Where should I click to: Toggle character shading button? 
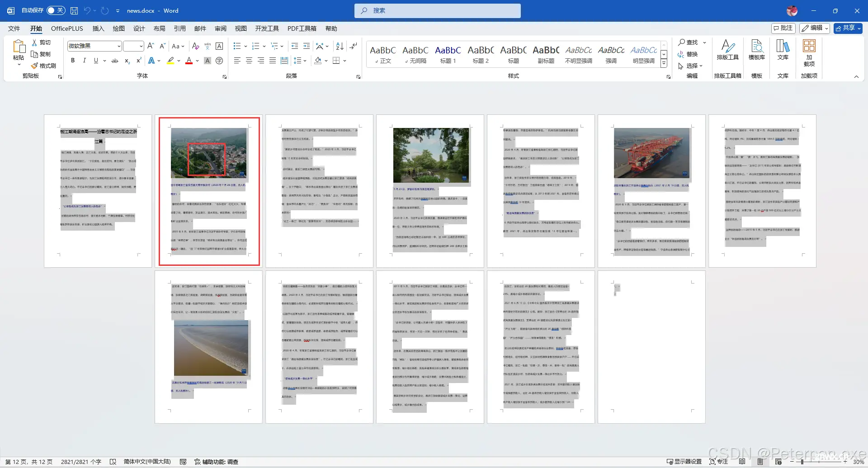tap(208, 61)
